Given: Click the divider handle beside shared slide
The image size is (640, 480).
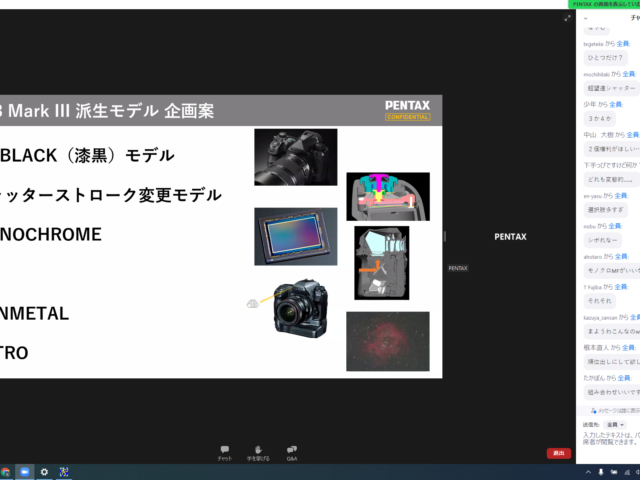Looking at the screenshot, I should tap(445, 237).
